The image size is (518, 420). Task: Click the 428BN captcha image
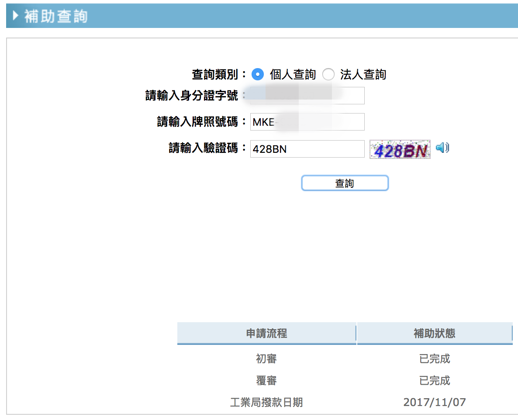(400, 149)
